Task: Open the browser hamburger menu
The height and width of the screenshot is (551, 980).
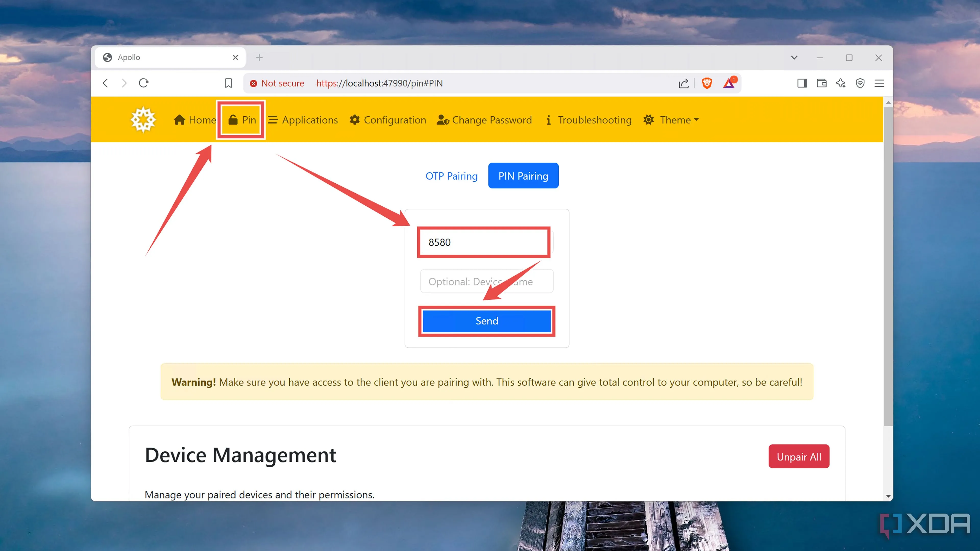Action: pos(879,83)
